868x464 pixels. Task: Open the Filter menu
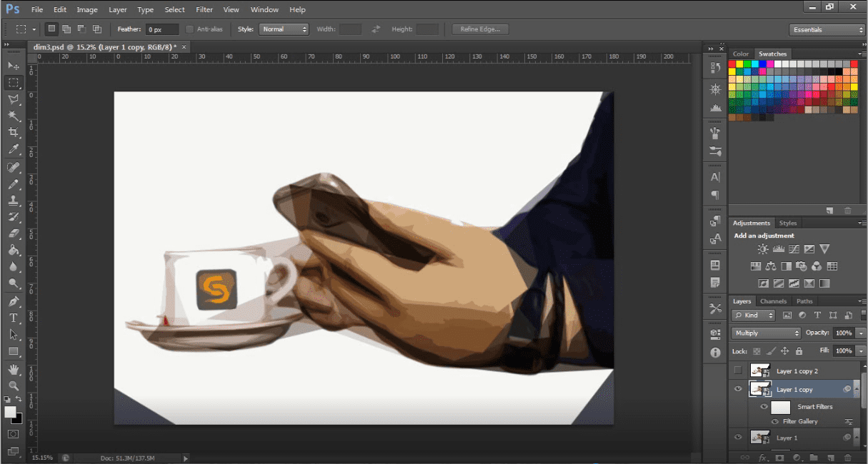pos(204,10)
